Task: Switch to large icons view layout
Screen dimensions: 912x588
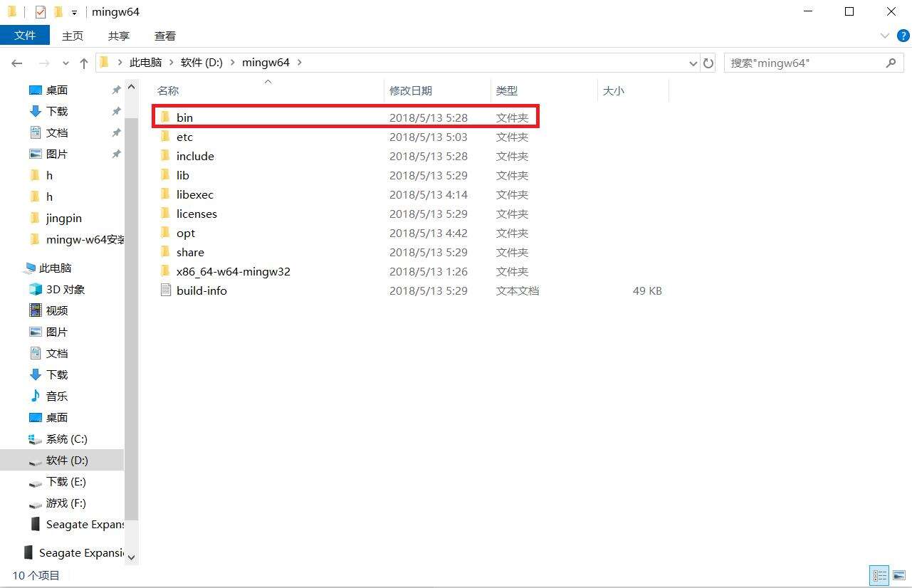Action: (898, 575)
